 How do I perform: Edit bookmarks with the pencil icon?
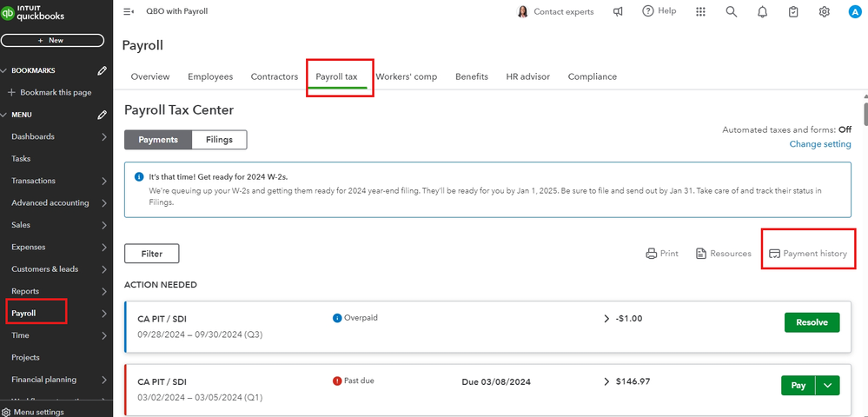103,70
